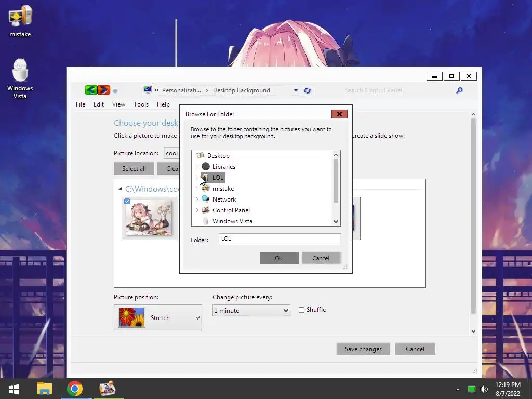This screenshot has width=532, height=399.
Task: Click the Control Panel icon in the address bar
Action: click(x=148, y=90)
